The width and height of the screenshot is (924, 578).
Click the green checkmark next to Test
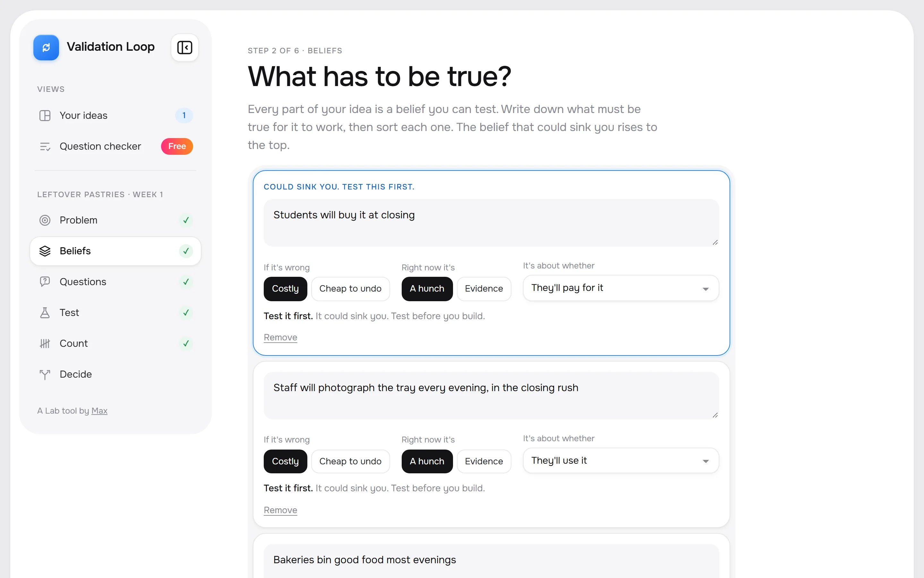(186, 313)
